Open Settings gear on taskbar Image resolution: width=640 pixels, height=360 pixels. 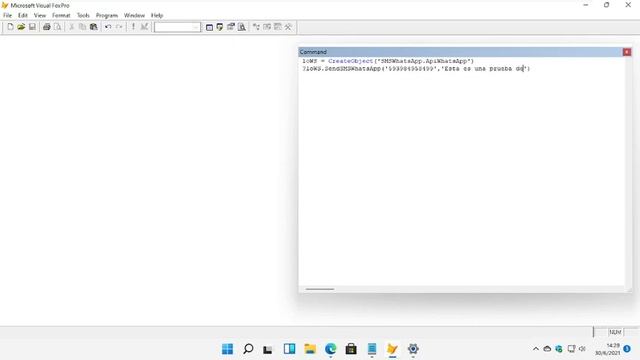pos(413,349)
